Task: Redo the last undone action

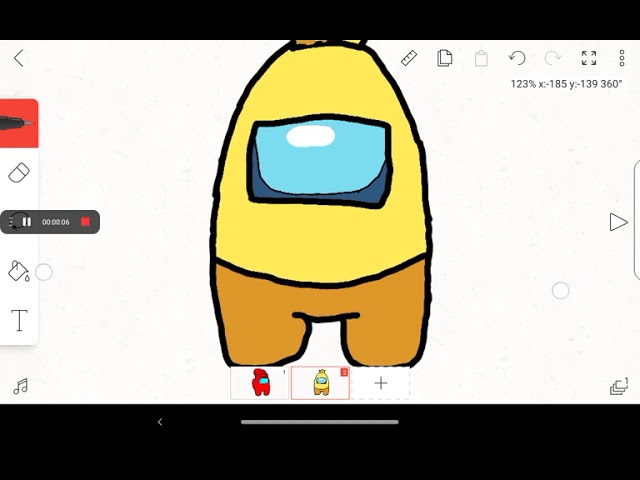Action: coord(553,58)
